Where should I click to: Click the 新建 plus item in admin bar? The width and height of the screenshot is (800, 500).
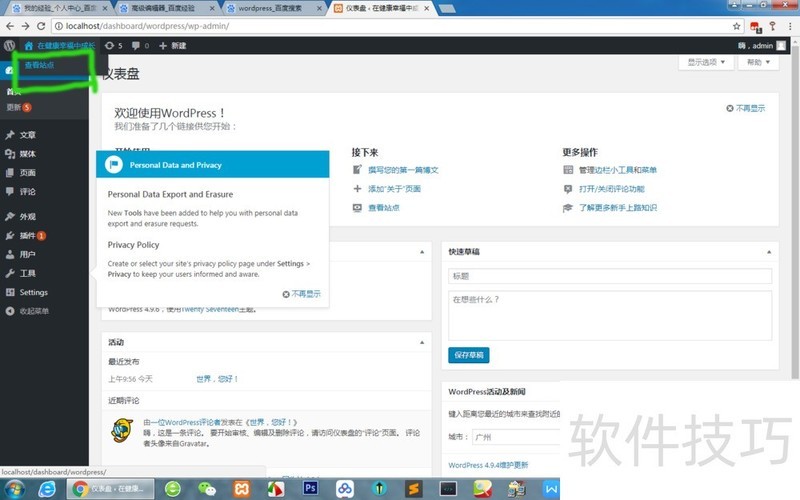click(172, 45)
